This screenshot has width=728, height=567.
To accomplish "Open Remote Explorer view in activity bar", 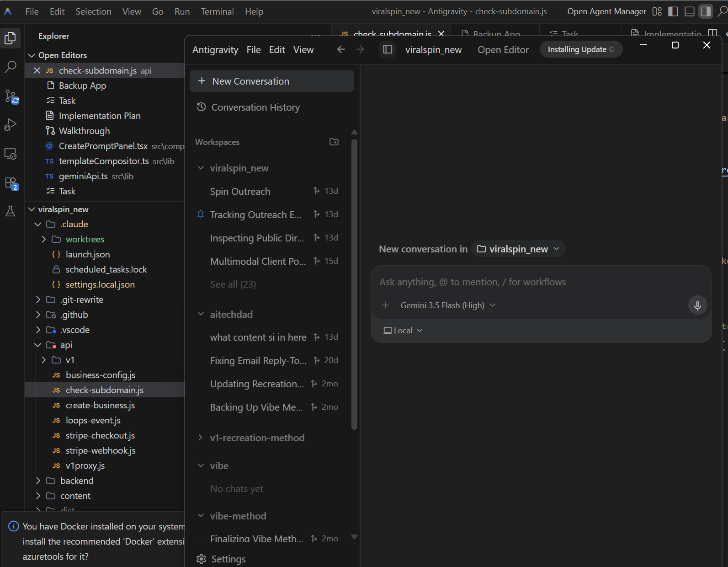I will (11, 154).
